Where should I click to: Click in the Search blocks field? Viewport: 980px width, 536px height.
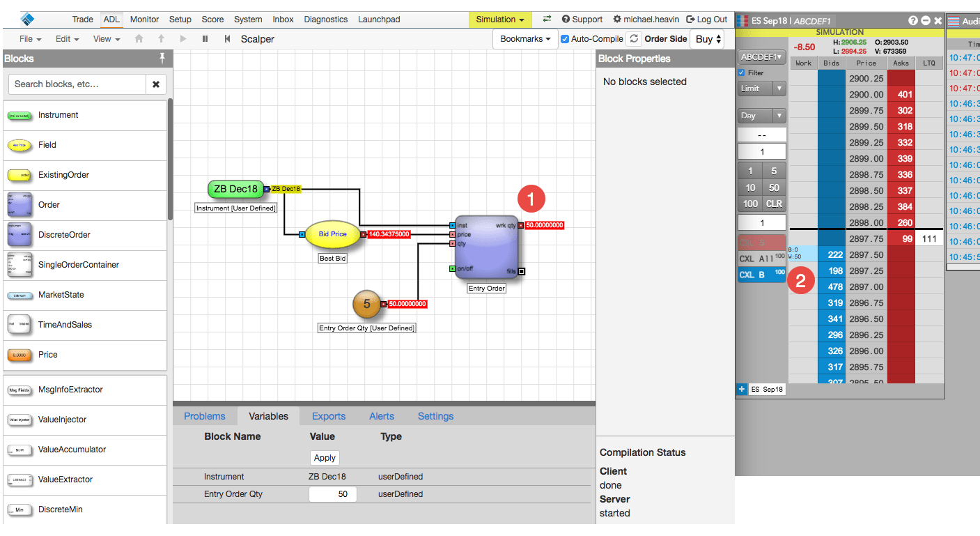(77, 84)
